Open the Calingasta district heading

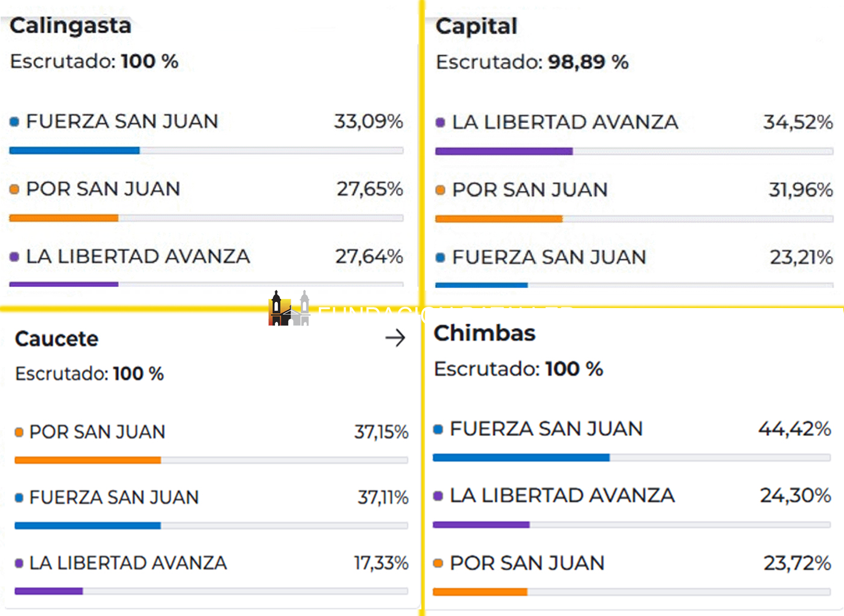pyautogui.click(x=71, y=26)
